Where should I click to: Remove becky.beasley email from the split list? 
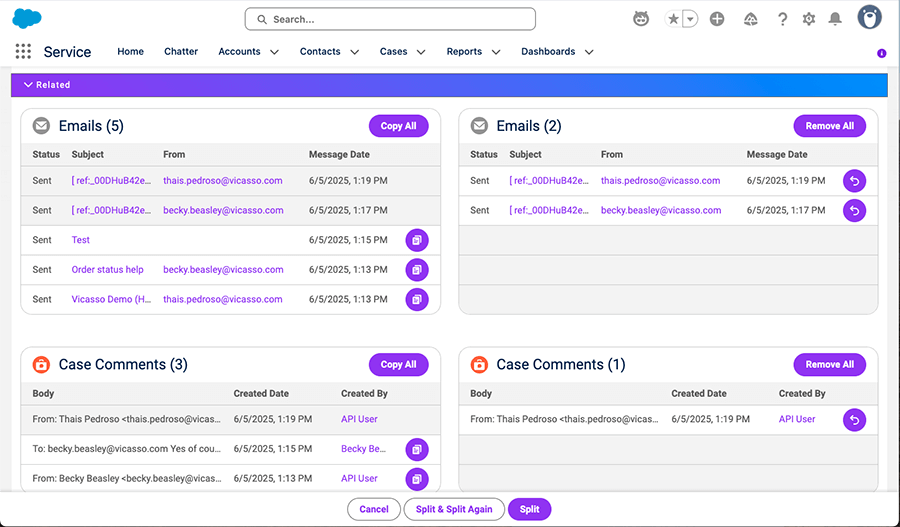point(854,211)
